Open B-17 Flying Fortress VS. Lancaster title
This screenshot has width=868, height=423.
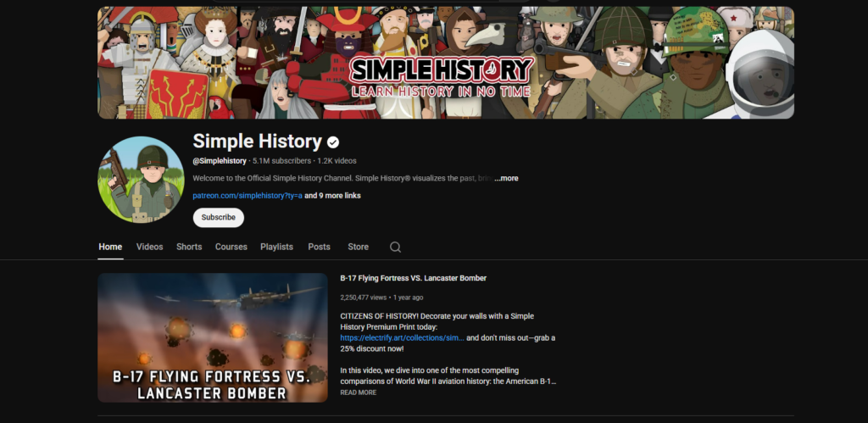coord(414,278)
